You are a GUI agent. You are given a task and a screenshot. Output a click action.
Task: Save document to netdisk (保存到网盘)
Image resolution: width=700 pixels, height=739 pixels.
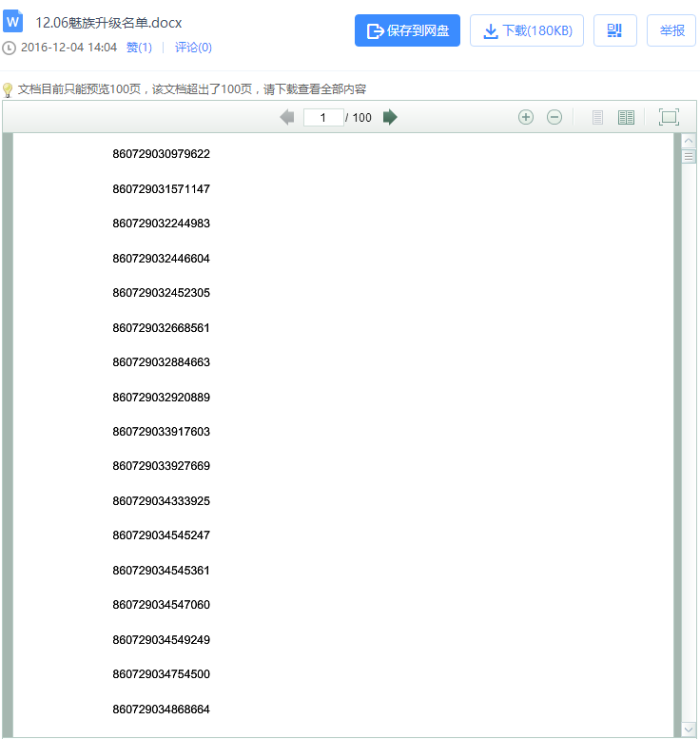pyautogui.click(x=407, y=30)
